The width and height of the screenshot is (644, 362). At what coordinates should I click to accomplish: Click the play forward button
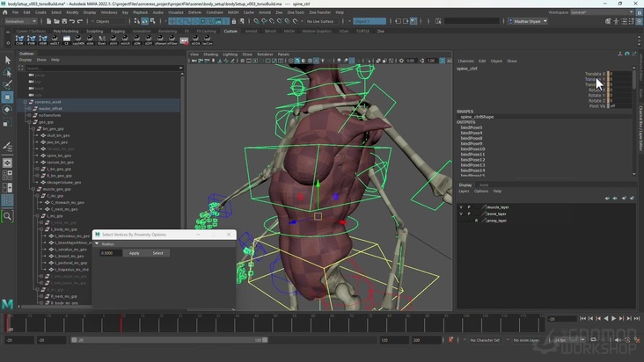pos(613,318)
